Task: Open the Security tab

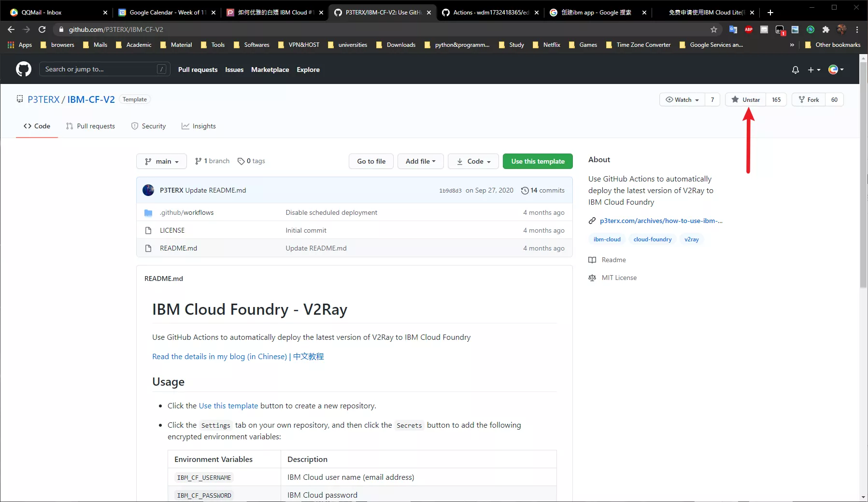Action: [148, 126]
